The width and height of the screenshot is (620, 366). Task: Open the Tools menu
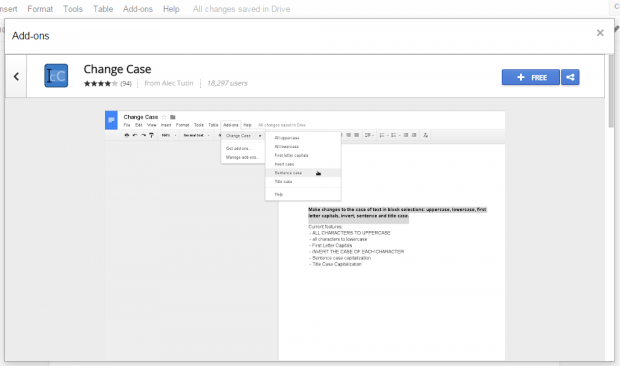coord(73,9)
